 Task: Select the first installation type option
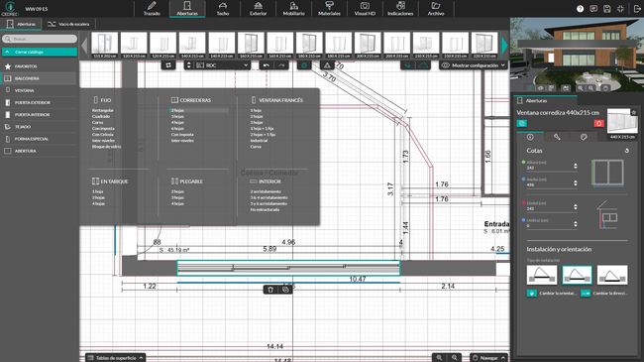coord(542,275)
